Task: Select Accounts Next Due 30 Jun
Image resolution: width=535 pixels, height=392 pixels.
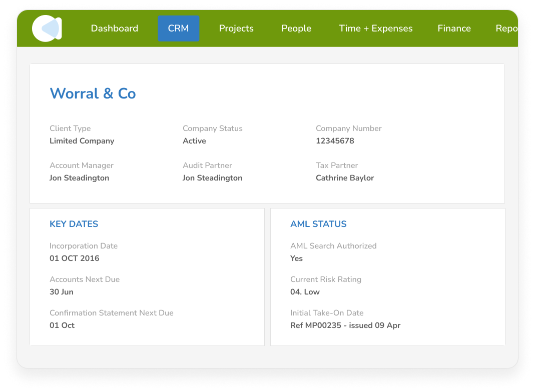Action: click(x=61, y=291)
